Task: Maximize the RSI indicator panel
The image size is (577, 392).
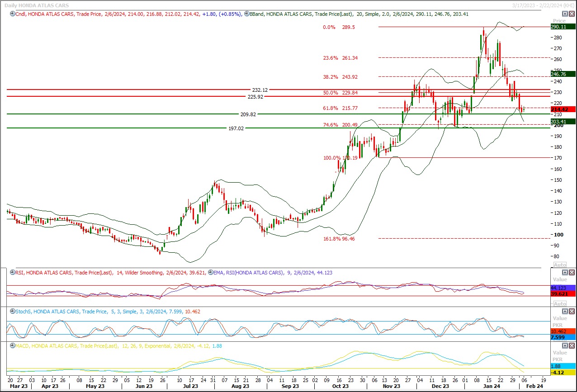Action: pos(565,272)
